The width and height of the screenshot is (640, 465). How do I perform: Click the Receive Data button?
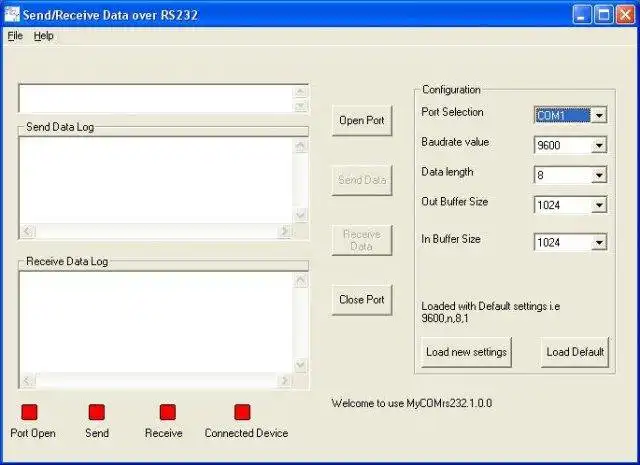pos(362,240)
